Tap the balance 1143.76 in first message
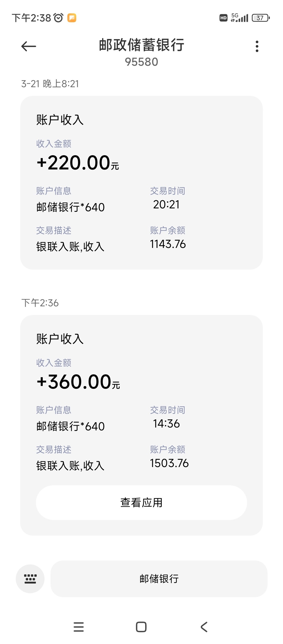283x644 pixels. (168, 244)
